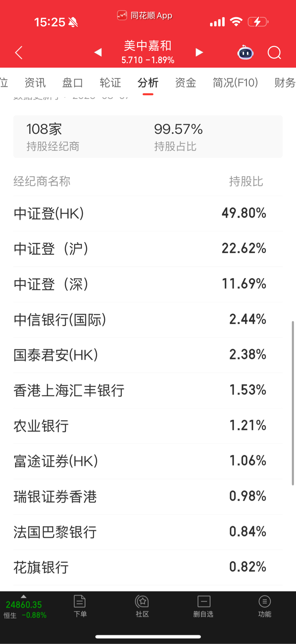Select the 国泰君安(HK) broker row
The height and width of the screenshot is (644, 296).
148,355
